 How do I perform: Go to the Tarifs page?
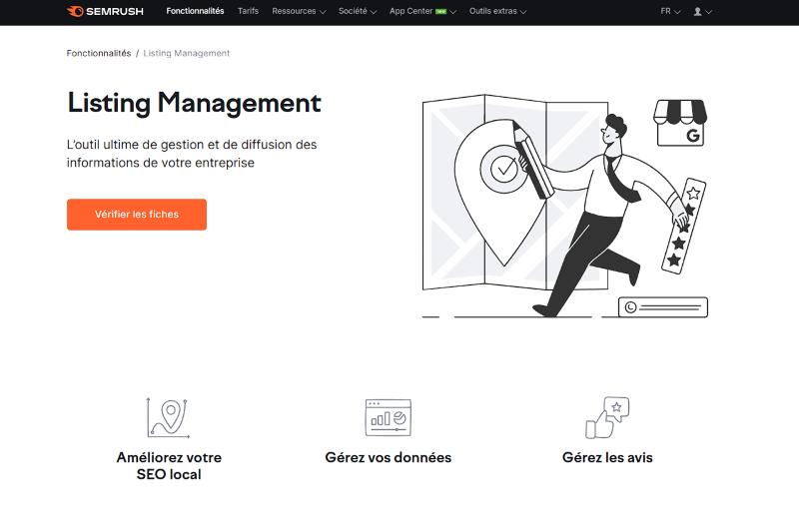(248, 11)
